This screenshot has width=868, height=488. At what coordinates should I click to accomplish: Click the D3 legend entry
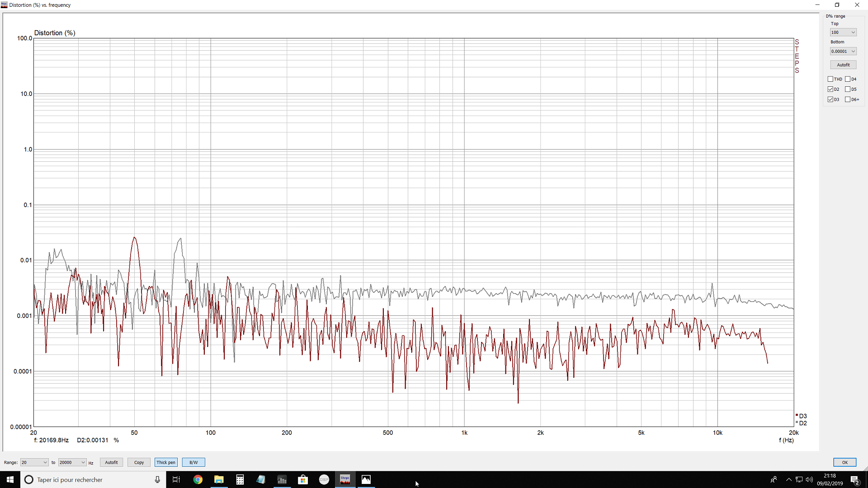801,416
